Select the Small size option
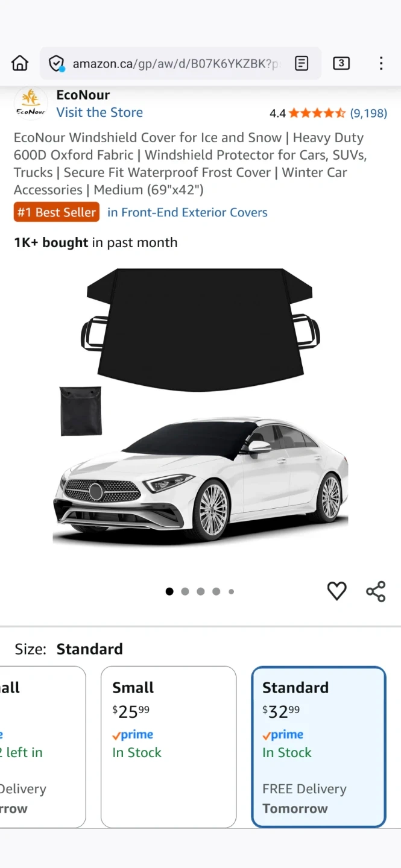 168,747
